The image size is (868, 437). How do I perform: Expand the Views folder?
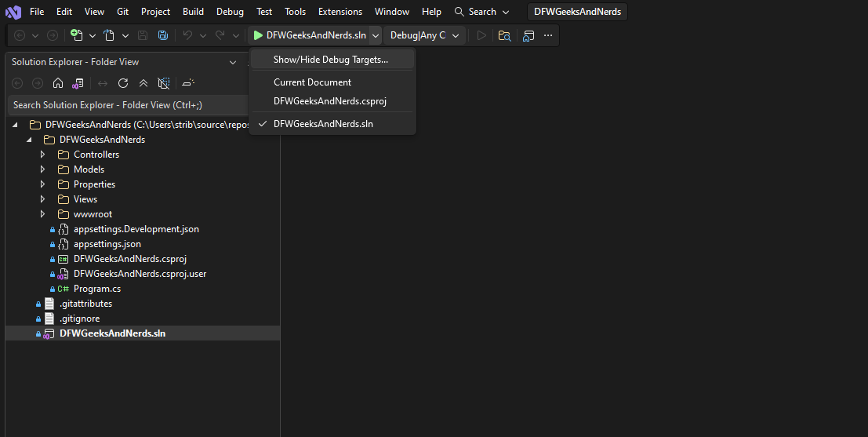point(42,199)
